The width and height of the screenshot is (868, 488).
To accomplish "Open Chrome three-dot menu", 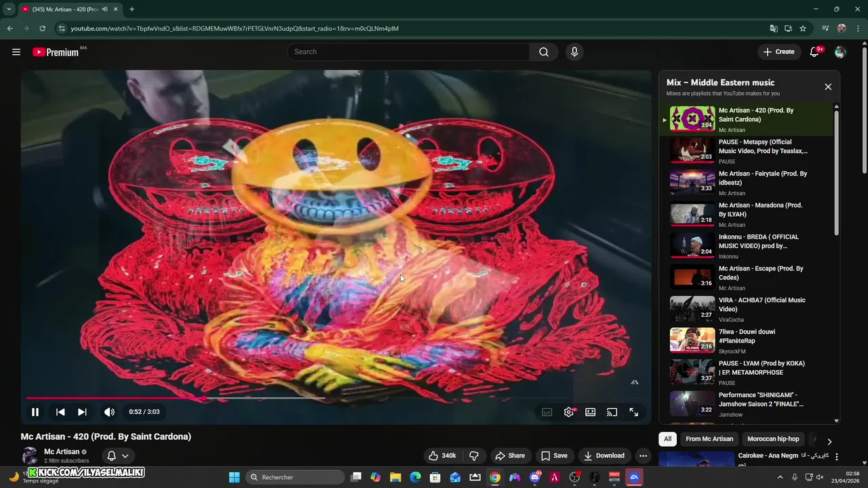I will click(x=858, y=28).
